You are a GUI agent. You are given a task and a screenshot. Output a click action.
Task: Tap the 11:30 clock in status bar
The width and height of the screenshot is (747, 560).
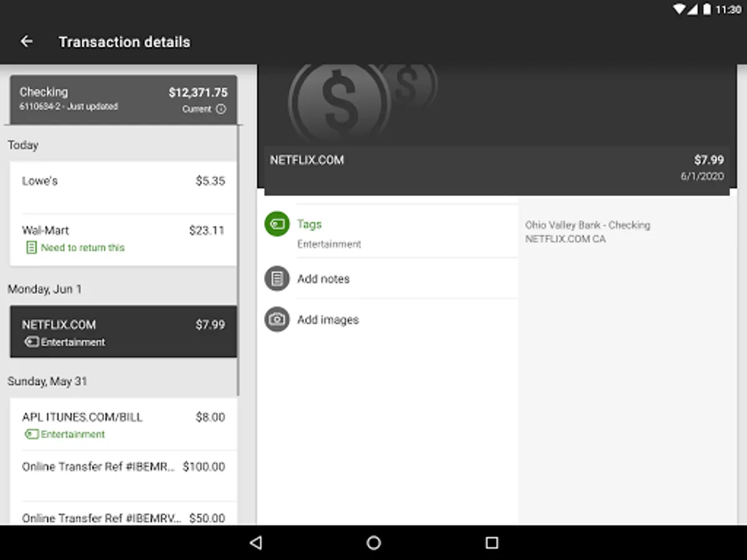(x=728, y=9)
